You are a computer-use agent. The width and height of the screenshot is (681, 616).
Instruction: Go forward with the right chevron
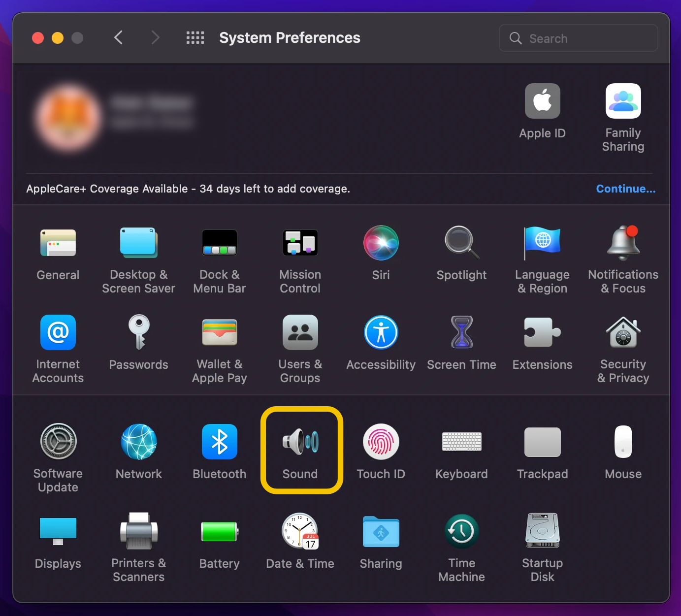156,37
